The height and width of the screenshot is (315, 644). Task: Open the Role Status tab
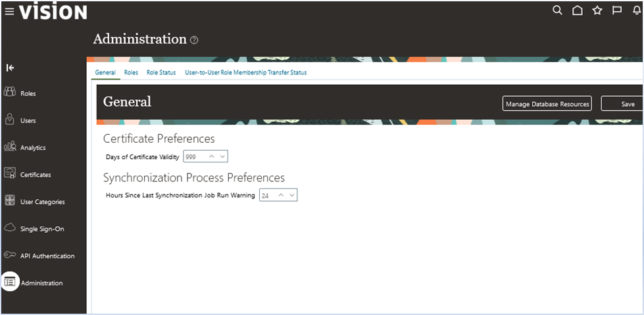click(161, 72)
